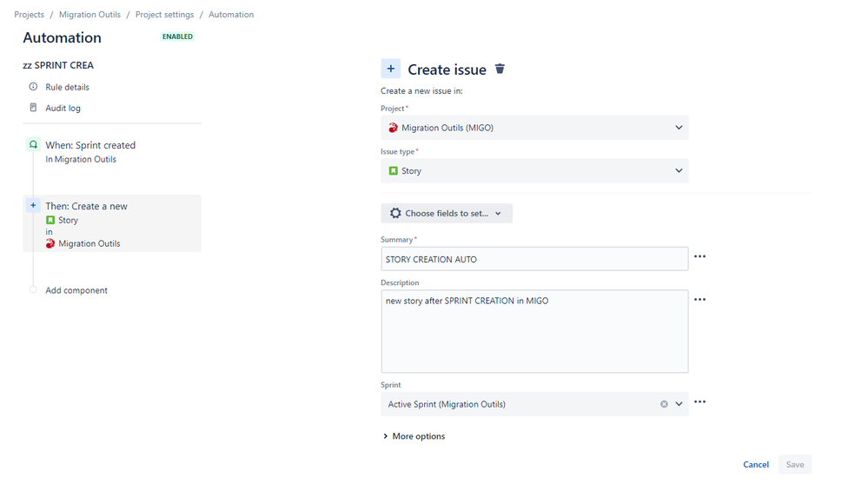Click the blue plus icon beside Create issue
The image size is (868, 504).
tap(391, 69)
